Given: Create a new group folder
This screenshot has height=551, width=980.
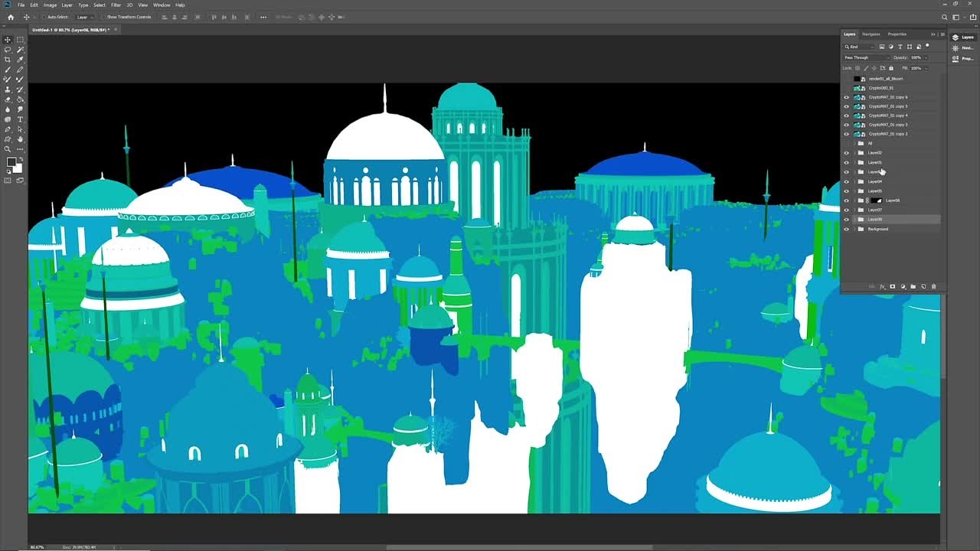Looking at the screenshot, I should (x=913, y=286).
